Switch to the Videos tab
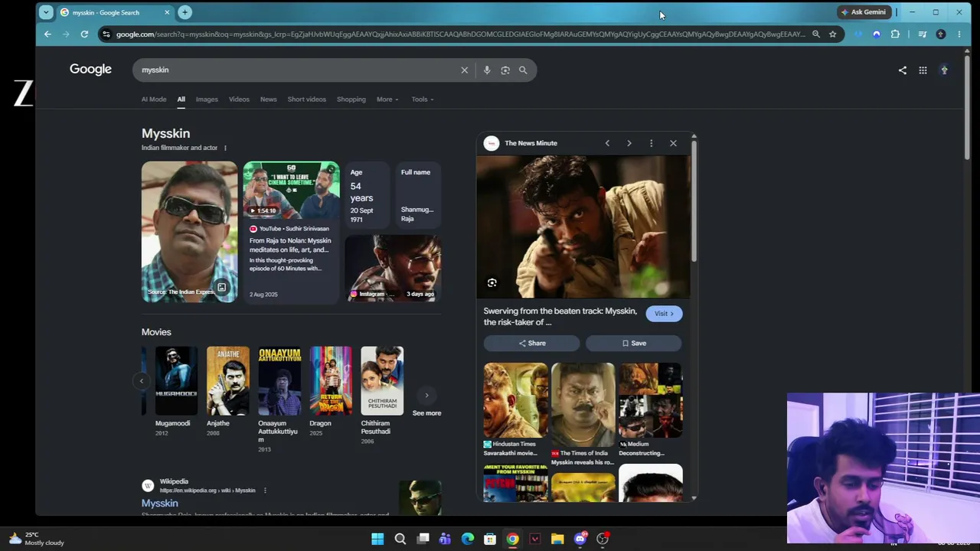Image resolution: width=980 pixels, height=551 pixels. tap(239, 99)
